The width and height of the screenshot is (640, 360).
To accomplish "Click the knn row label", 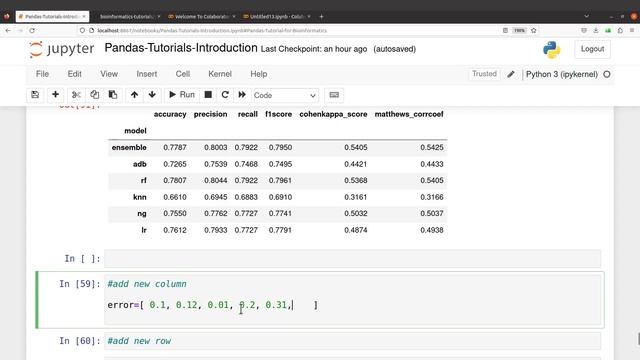I will (x=140, y=197).
